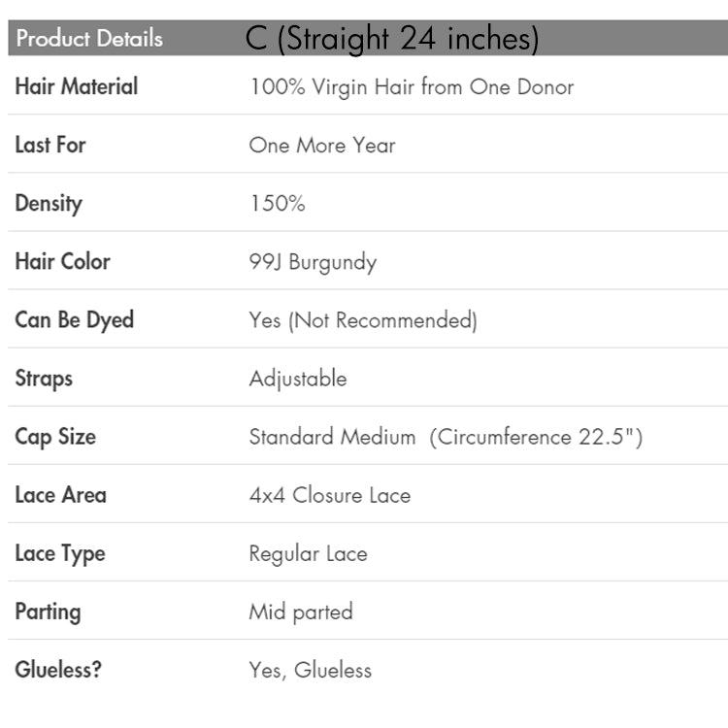Screen dimensions: 728x728
Task: Select the 150% density value
Action: point(277,203)
